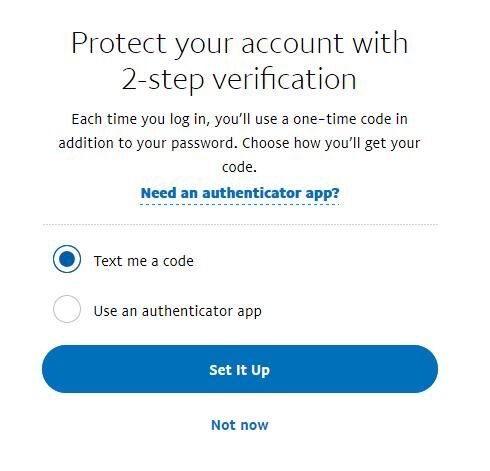Click the "2-step verification" heading text

[239, 79]
